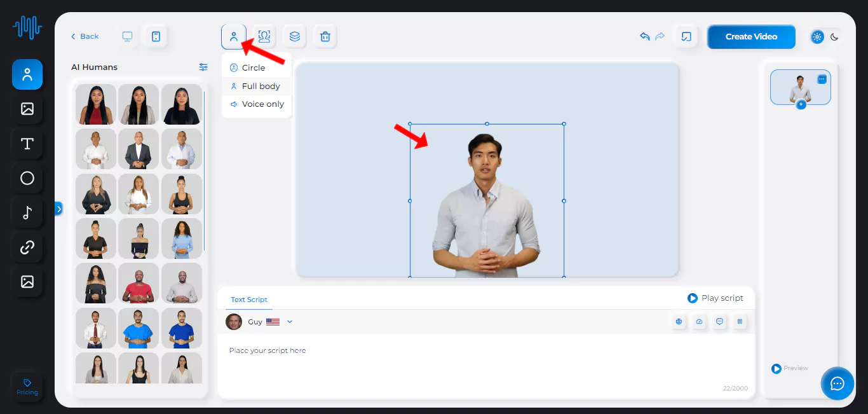Open scene thumbnail options menu (three dots)
868x414 pixels.
tap(822, 79)
